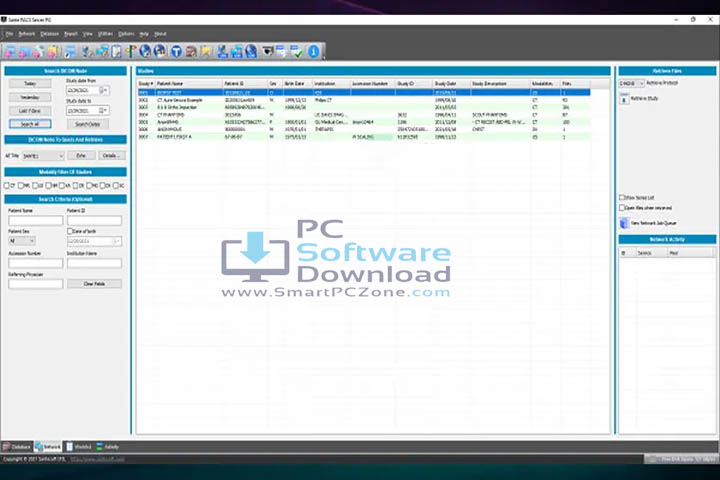Enable the Date of birth checkbox
This screenshot has height=480, width=720.
[70, 232]
